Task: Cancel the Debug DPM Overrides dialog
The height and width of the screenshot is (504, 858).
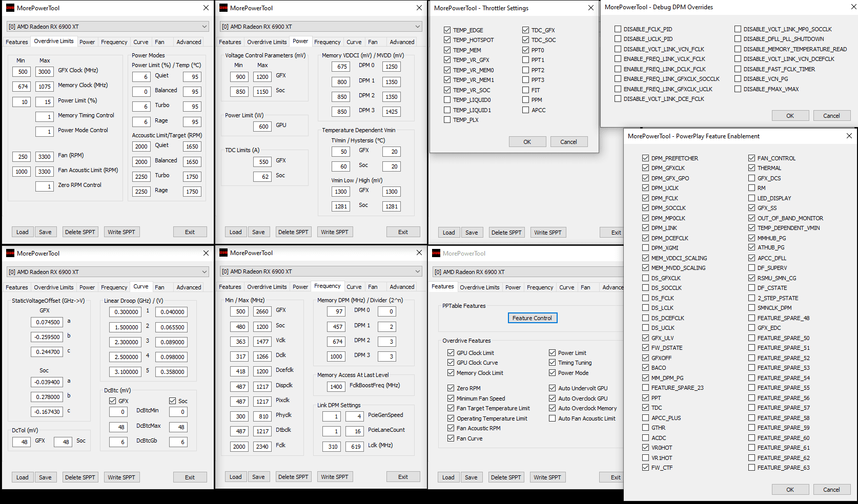Action: point(831,116)
